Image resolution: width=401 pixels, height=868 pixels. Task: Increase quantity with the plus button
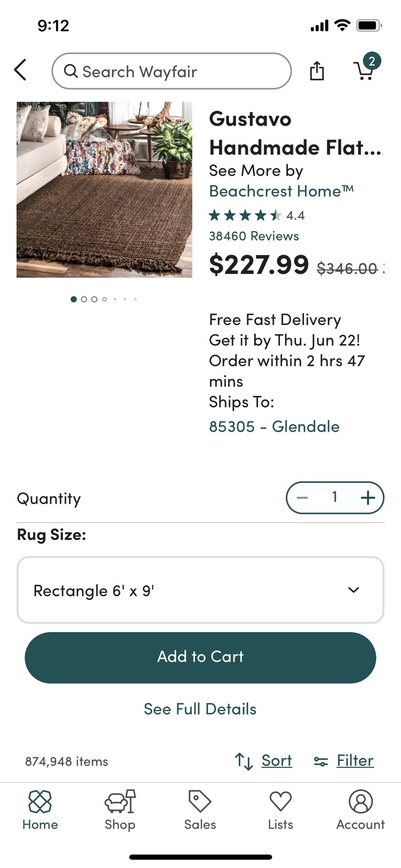pyautogui.click(x=368, y=497)
